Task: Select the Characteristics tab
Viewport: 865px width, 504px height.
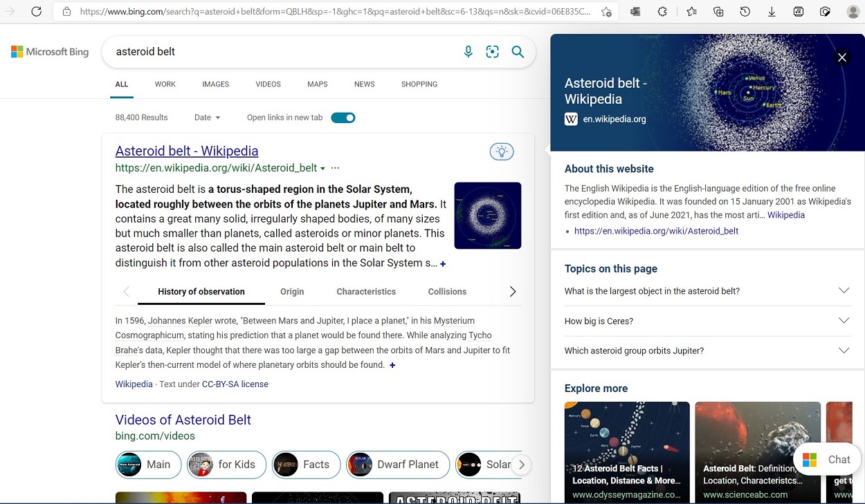Action: tap(366, 292)
